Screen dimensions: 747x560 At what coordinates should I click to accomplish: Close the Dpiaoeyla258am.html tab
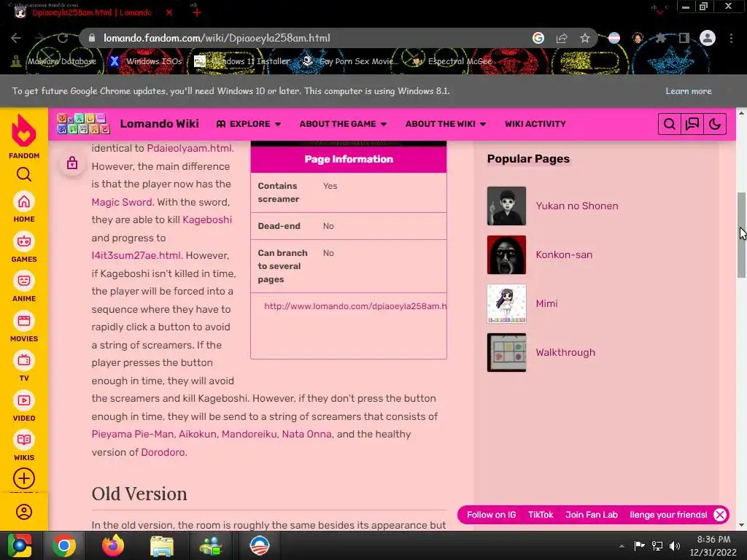169,13
